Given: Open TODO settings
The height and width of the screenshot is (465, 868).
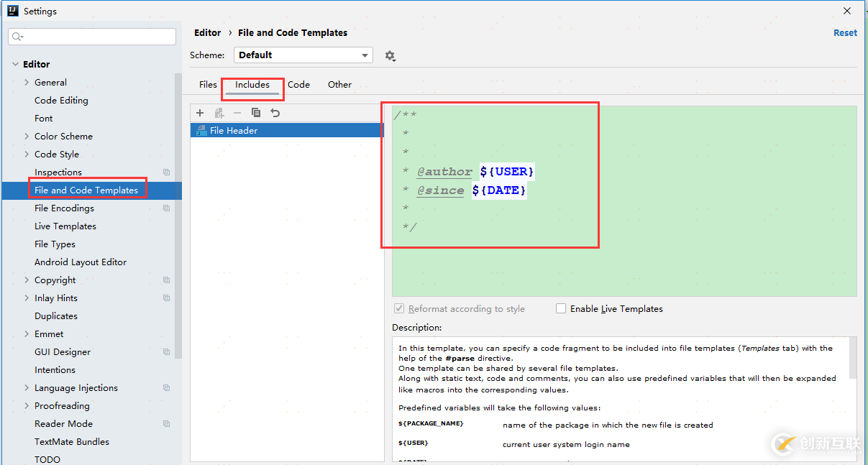Looking at the screenshot, I should (x=47, y=459).
